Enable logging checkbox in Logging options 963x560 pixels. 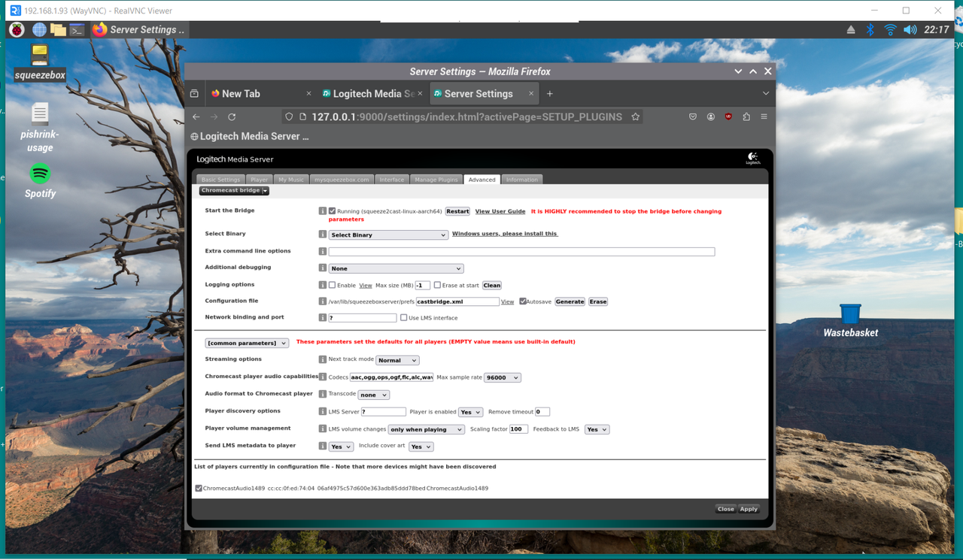(x=332, y=286)
